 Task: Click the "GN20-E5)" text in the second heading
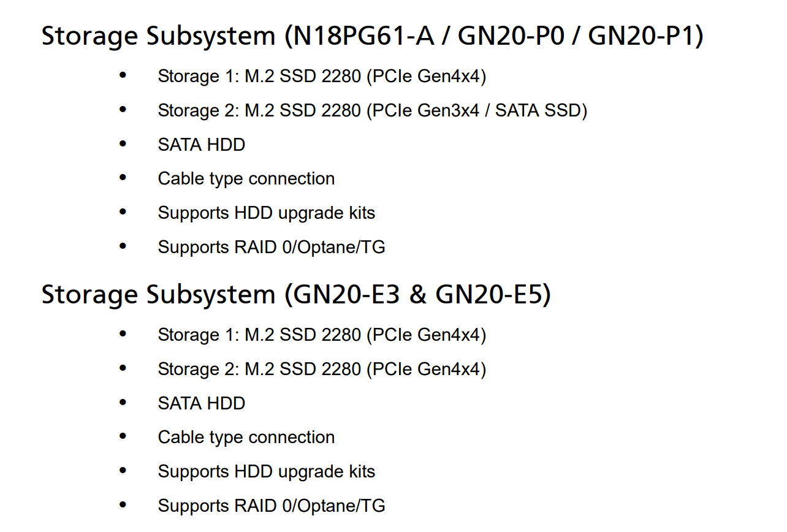pyautogui.click(x=493, y=295)
